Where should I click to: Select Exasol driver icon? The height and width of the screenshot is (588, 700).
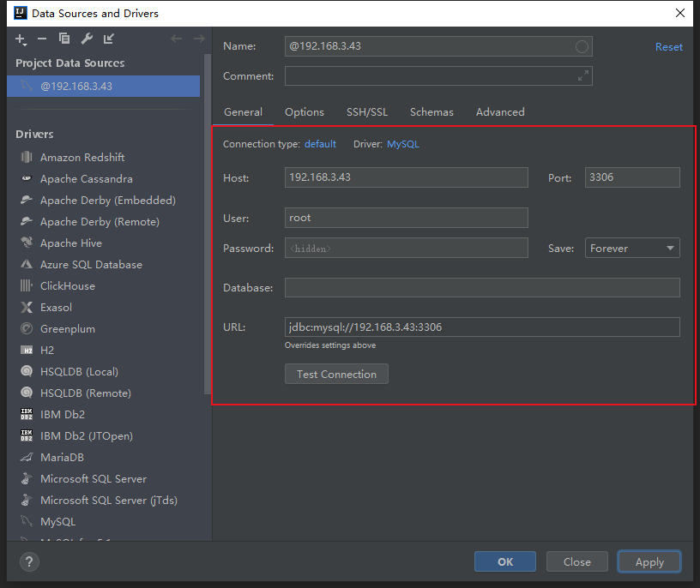click(x=27, y=307)
